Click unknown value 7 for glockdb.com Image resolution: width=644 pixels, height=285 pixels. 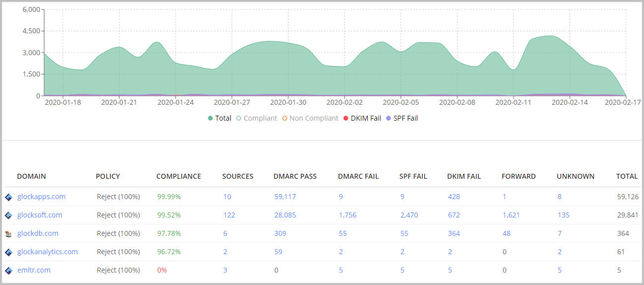pyautogui.click(x=560, y=233)
